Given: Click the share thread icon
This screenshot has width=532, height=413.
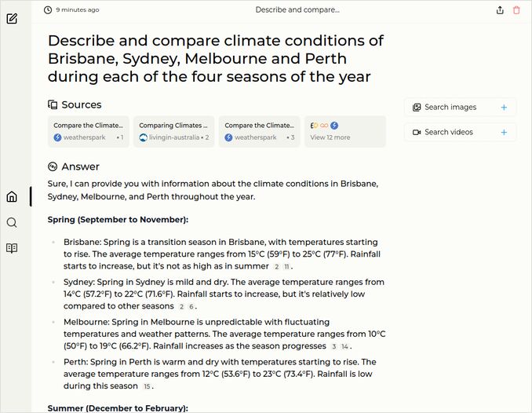Looking at the screenshot, I should pos(501,10).
